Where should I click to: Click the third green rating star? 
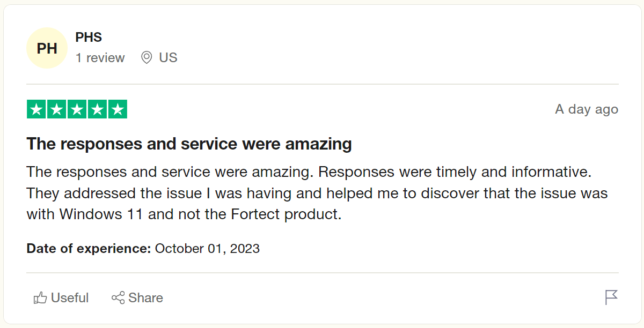77,109
